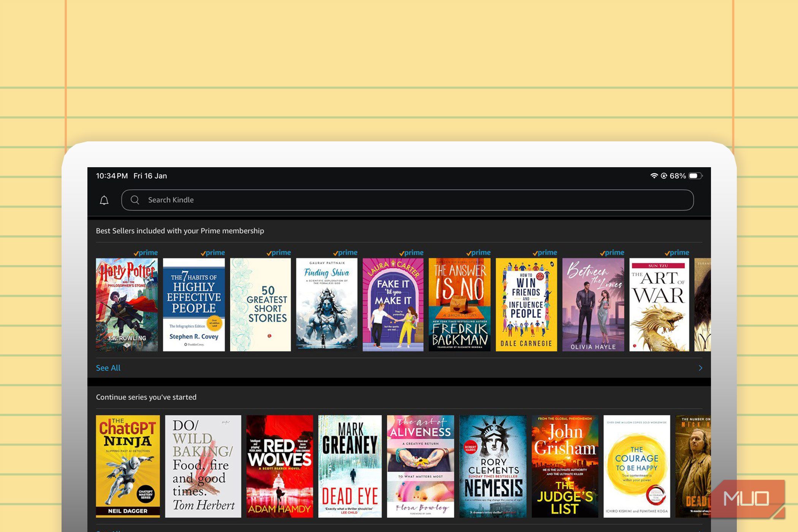
Task: Select the Prime badge above The Art of War
Action: tap(676, 252)
